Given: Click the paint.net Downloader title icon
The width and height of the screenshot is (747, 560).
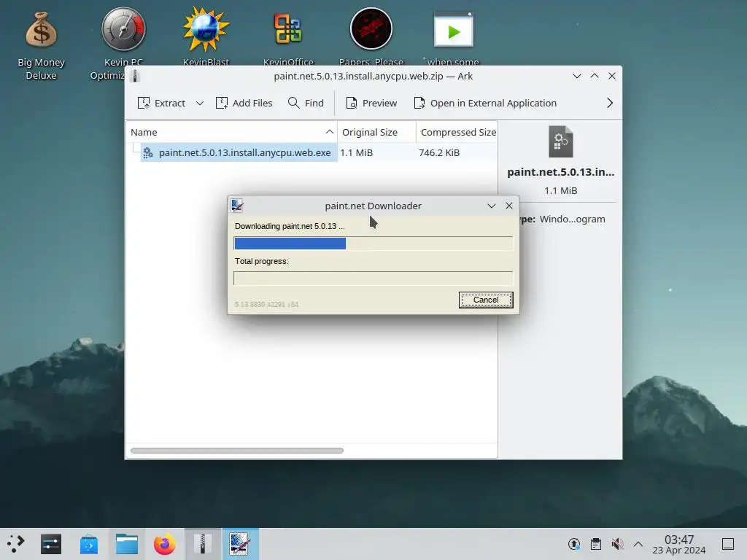Looking at the screenshot, I should tap(237, 205).
